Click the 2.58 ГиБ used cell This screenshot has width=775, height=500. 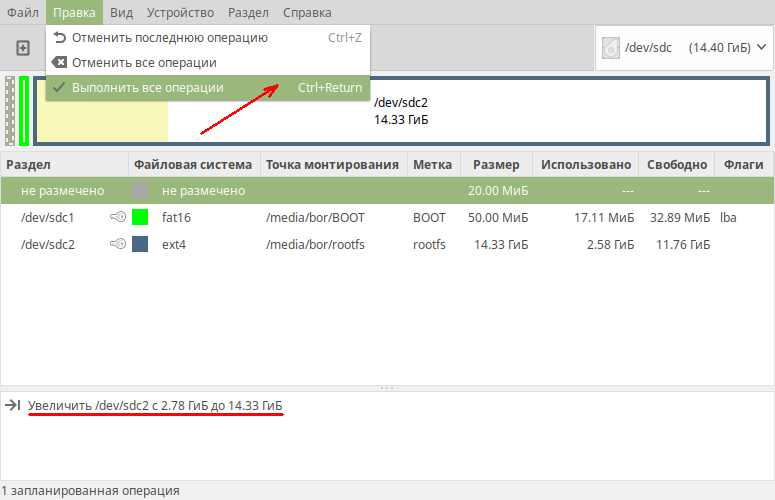point(610,244)
